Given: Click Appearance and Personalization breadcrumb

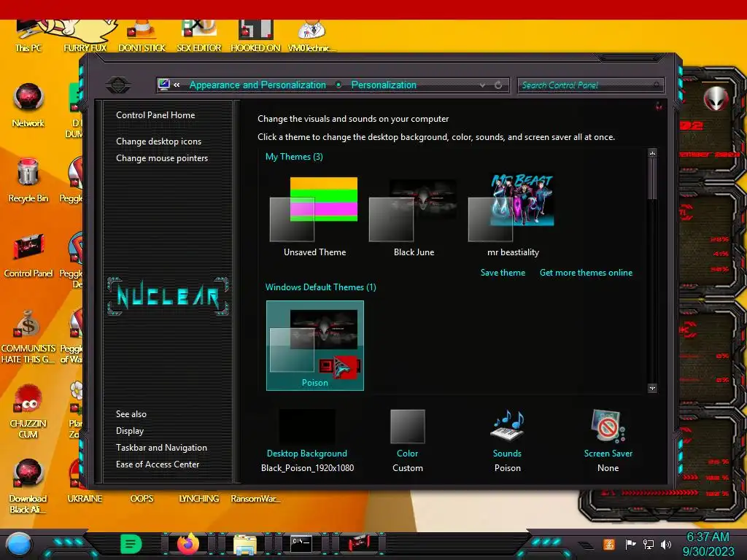Looking at the screenshot, I should [258, 85].
